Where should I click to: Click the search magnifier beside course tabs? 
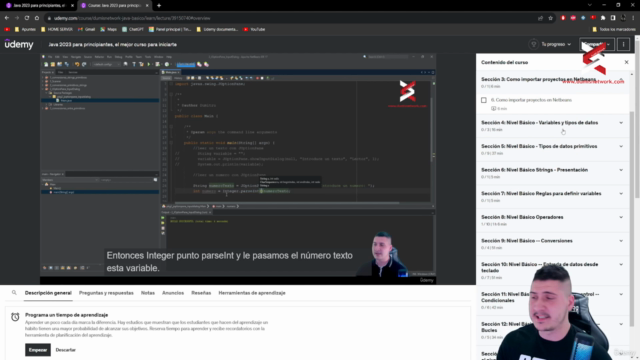point(14,293)
